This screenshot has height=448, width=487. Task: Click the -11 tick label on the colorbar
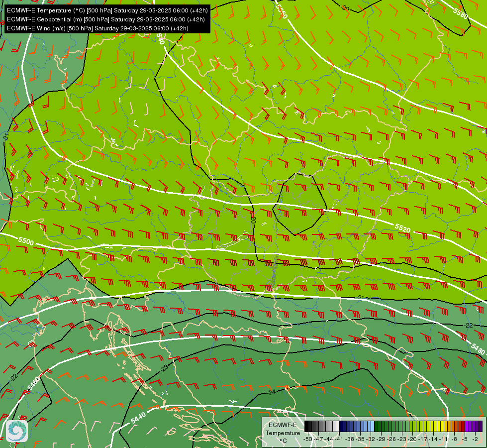444,439
